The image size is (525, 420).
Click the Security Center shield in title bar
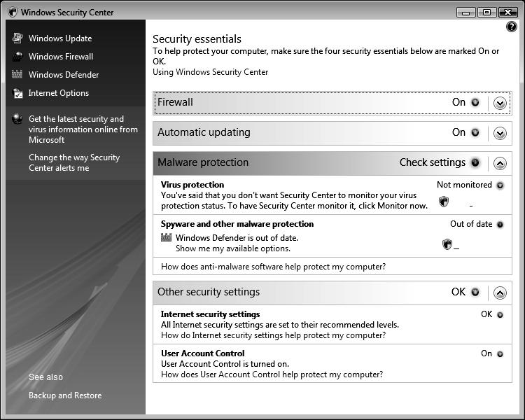(13, 13)
